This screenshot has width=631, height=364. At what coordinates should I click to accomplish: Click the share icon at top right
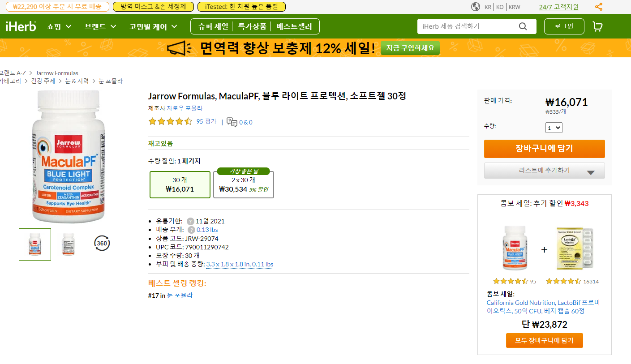(x=599, y=7)
